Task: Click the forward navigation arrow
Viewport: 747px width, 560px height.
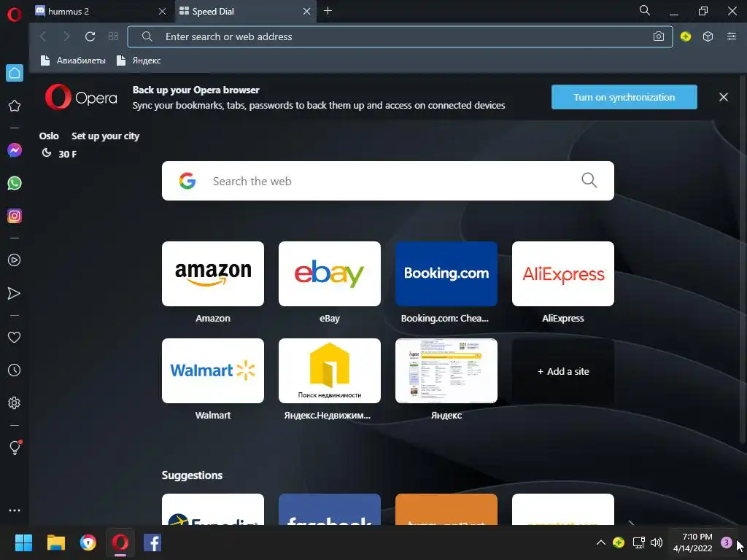Action: point(66,36)
